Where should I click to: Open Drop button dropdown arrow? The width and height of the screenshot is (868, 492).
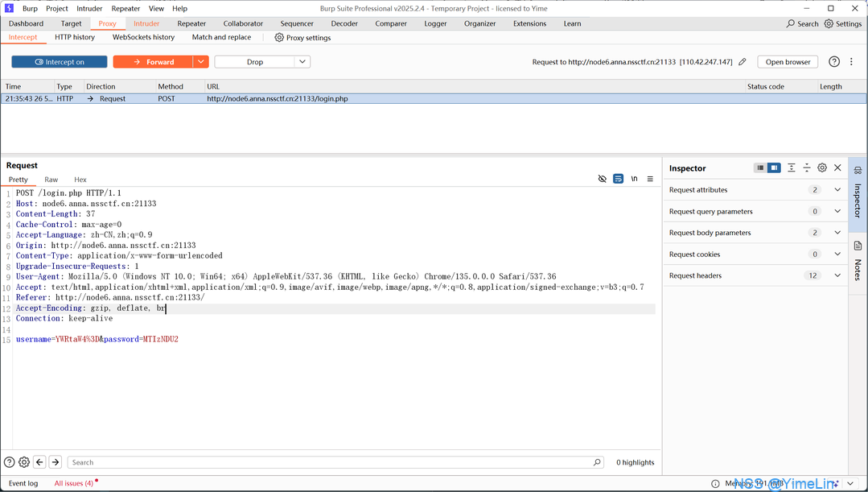tap(302, 62)
